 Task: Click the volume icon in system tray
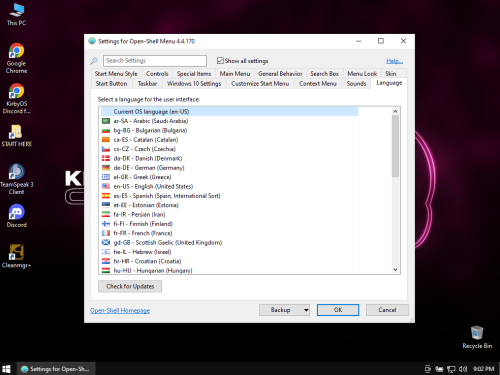pyautogui.click(x=463, y=369)
